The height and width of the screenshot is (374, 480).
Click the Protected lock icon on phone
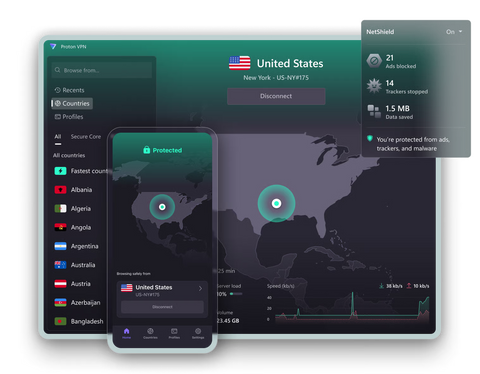pyautogui.click(x=147, y=150)
